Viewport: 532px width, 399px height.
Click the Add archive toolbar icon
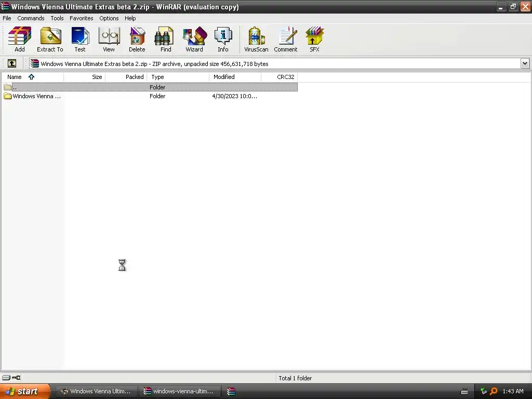click(x=20, y=39)
